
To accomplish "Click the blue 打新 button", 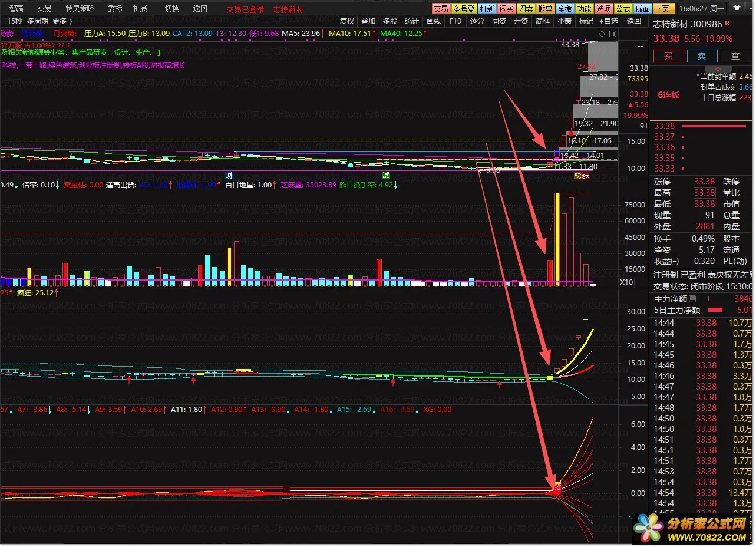I will point(487,9).
